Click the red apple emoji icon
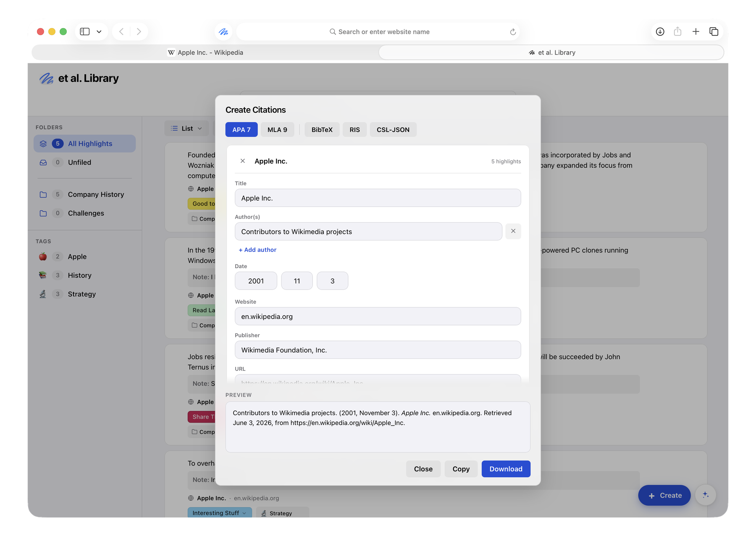The width and height of the screenshot is (756, 554). pyautogui.click(x=43, y=256)
